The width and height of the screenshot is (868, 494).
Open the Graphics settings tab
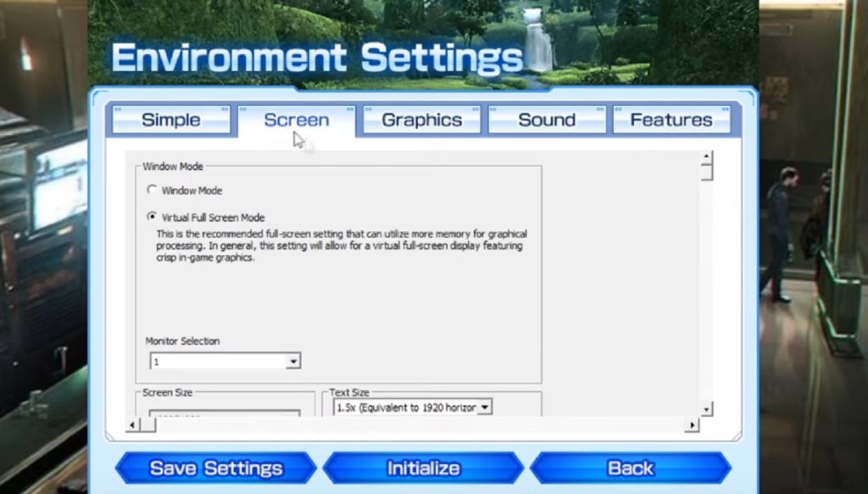(421, 119)
